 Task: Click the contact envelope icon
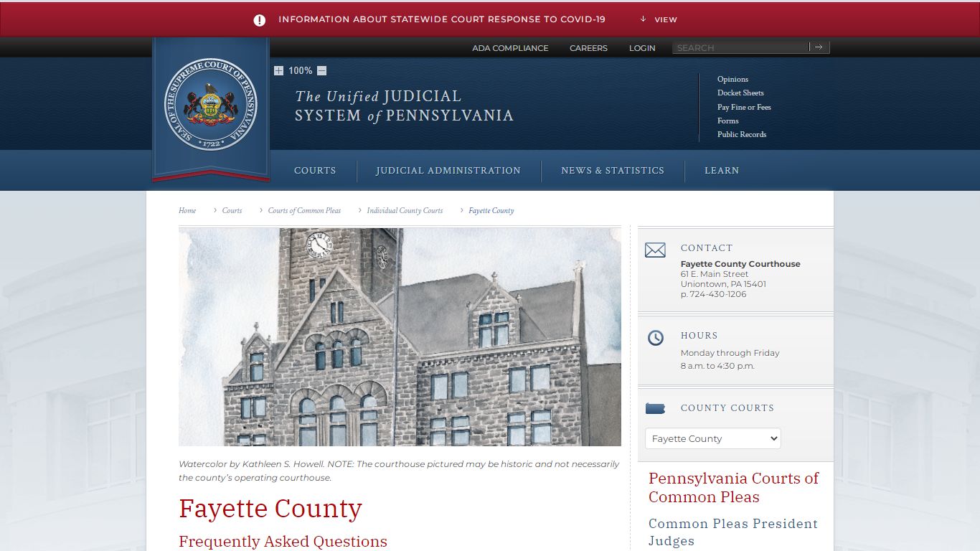coord(655,250)
